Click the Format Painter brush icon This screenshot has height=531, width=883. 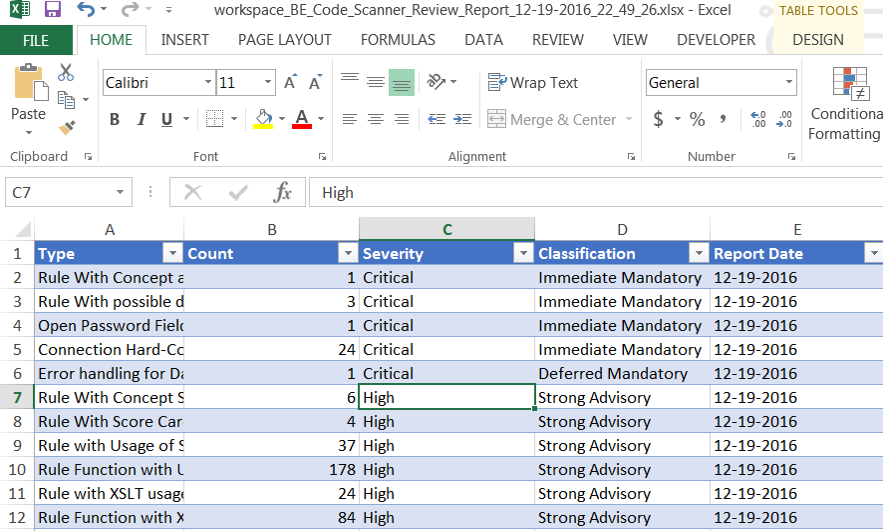[x=67, y=127]
